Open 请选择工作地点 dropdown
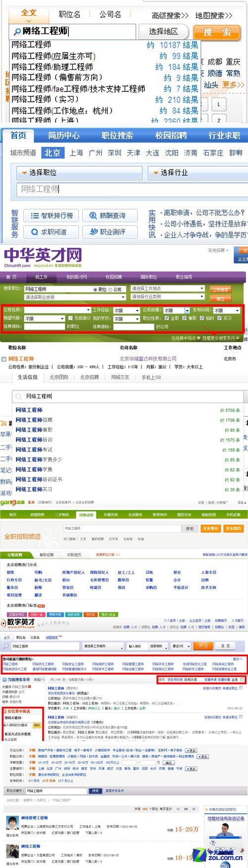Image resolution: width=248 pixels, height=868 pixels. pyautogui.click(x=167, y=289)
